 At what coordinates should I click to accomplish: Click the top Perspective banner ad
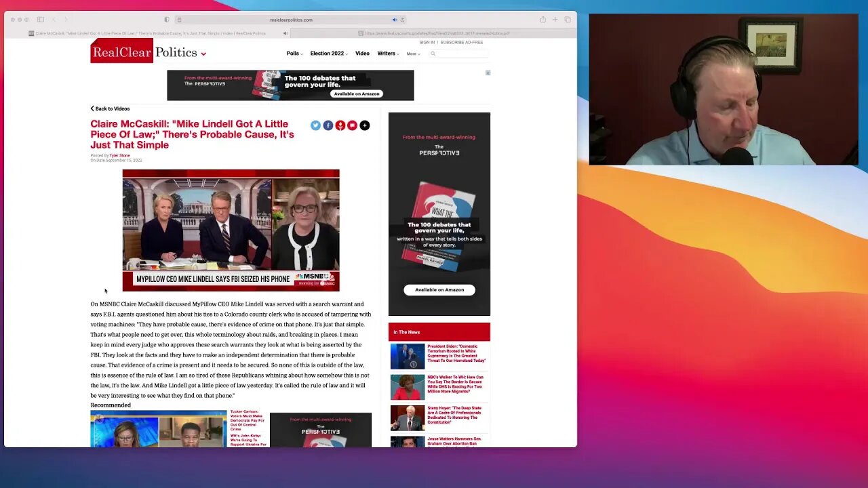tap(290, 85)
